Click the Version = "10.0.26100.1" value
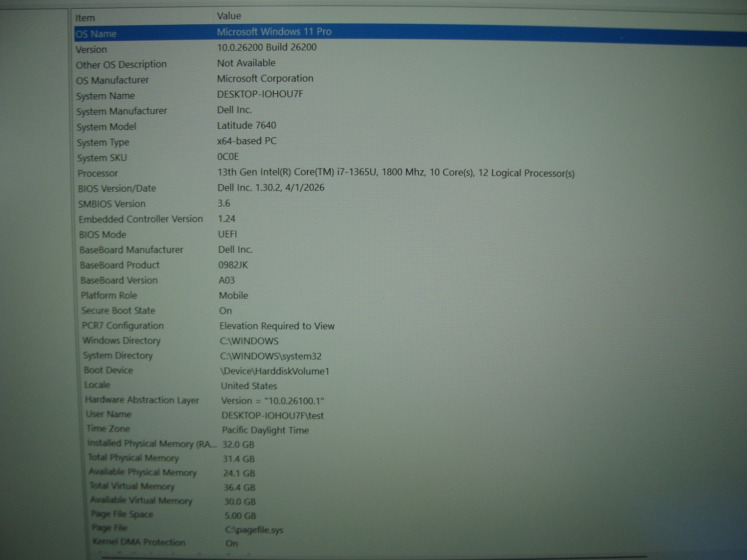747x560 pixels. click(273, 401)
